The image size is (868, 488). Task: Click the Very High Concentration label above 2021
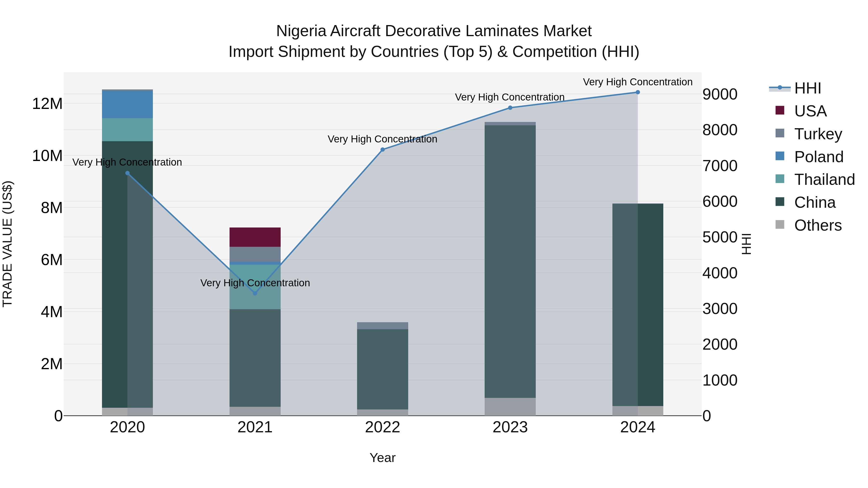coord(255,283)
